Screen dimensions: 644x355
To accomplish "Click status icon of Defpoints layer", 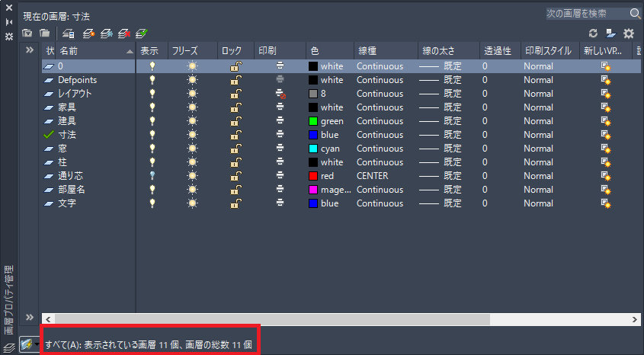I will [x=49, y=80].
